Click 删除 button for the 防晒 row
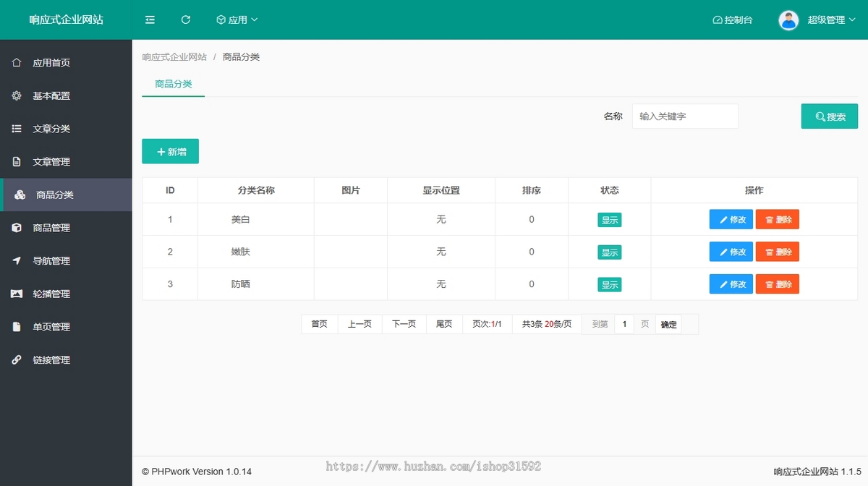Viewport: 868px width, 486px height. click(x=778, y=285)
